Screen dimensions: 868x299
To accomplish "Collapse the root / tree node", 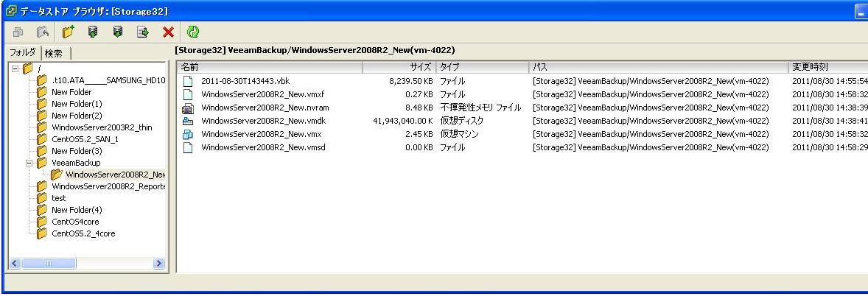I will [15, 68].
